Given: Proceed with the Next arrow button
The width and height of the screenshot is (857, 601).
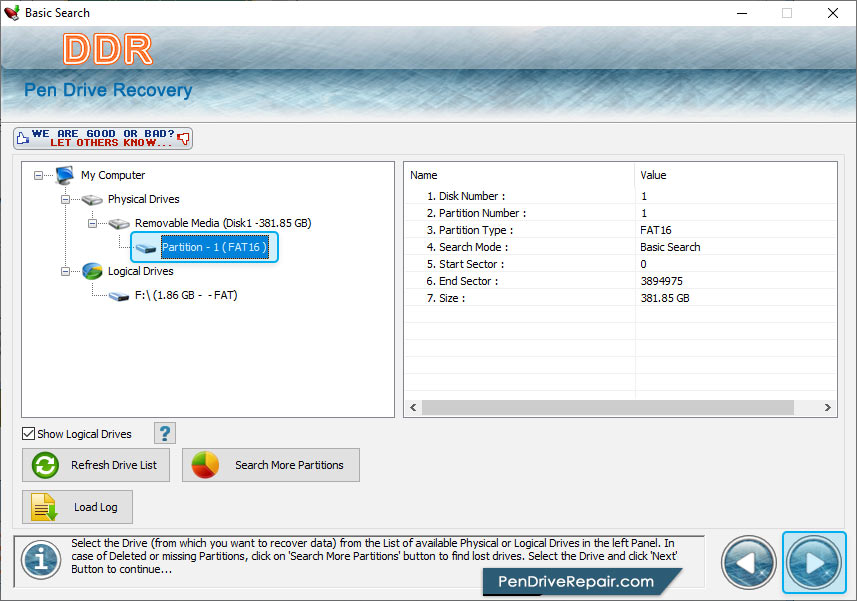Looking at the screenshot, I should [x=814, y=563].
